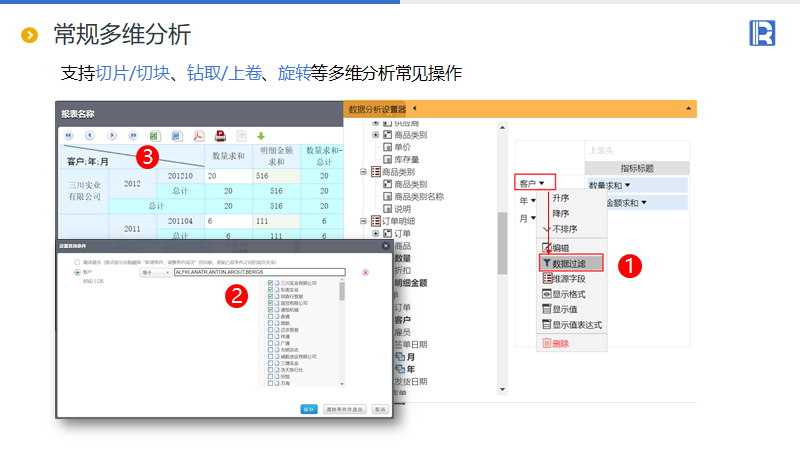The width and height of the screenshot is (800, 450).
Task: Choose 删除 in the context menu
Action: (x=561, y=343)
